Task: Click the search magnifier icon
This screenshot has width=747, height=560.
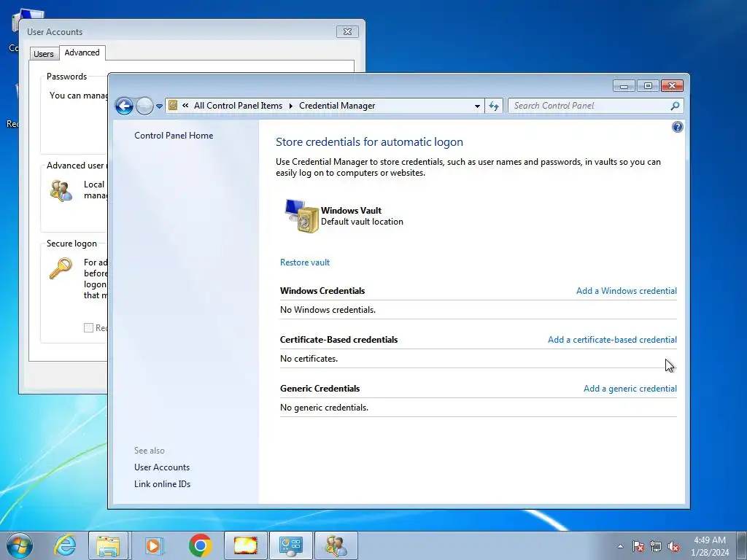Action: point(675,106)
